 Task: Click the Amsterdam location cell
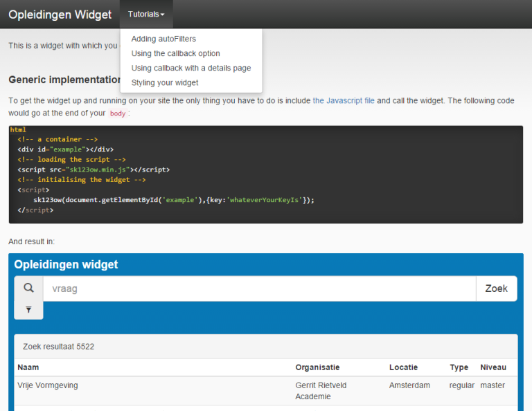pyautogui.click(x=409, y=385)
